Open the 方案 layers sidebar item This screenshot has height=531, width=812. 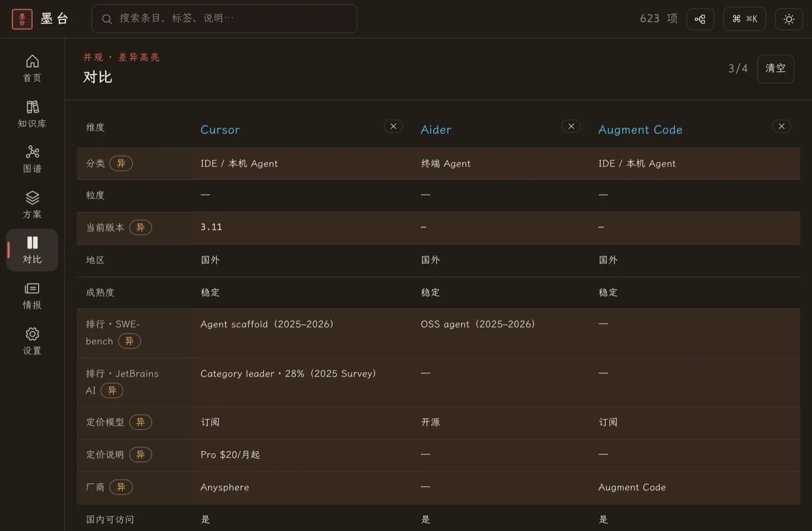pyautogui.click(x=32, y=204)
